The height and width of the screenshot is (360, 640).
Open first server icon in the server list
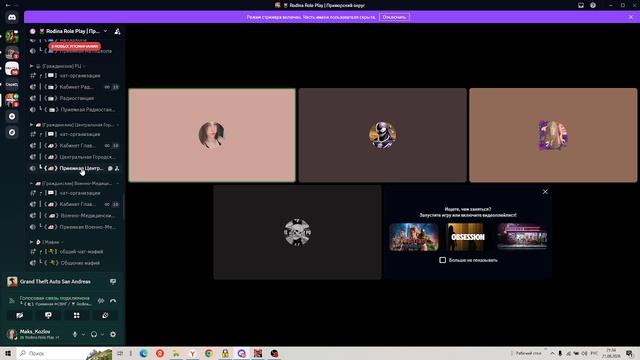tap(12, 37)
